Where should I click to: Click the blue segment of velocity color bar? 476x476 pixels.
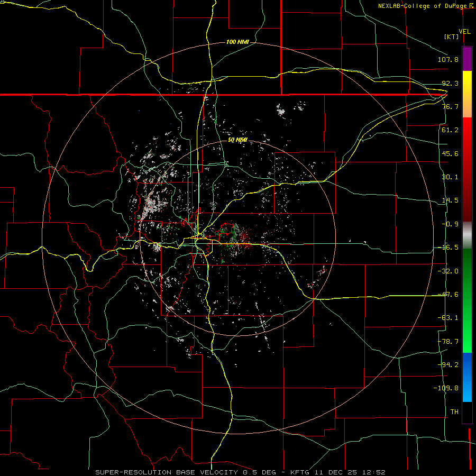click(467, 377)
